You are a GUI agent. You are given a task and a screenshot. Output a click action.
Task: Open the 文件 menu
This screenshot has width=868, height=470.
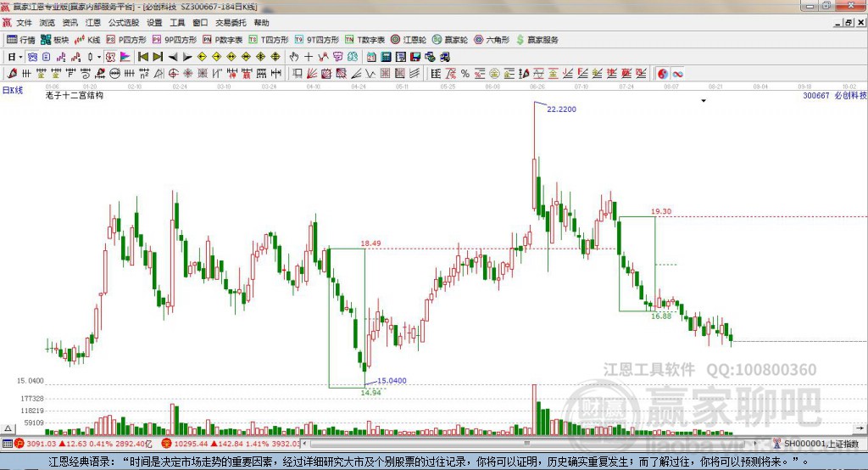point(24,23)
